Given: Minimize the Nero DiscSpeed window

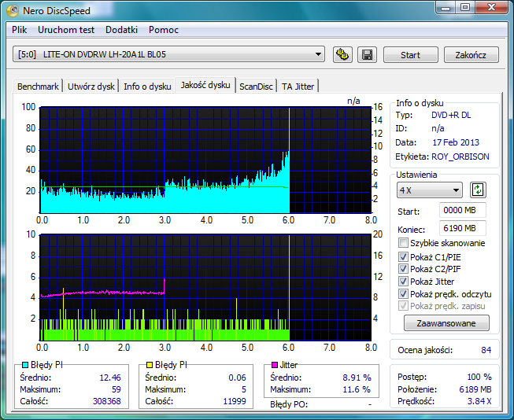Looking at the screenshot, I should pos(446,8).
